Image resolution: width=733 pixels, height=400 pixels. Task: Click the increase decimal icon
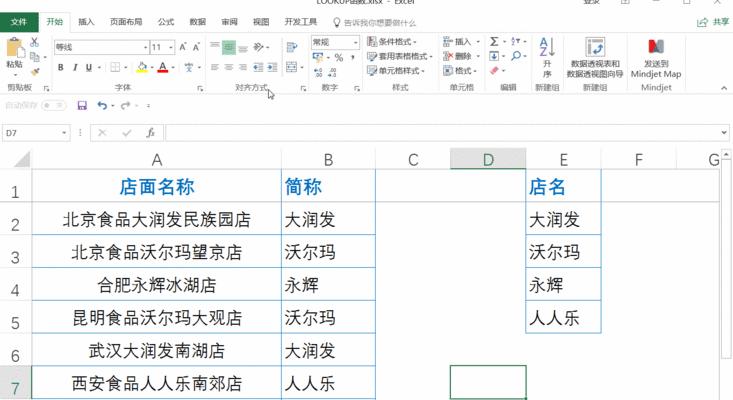(x=318, y=72)
